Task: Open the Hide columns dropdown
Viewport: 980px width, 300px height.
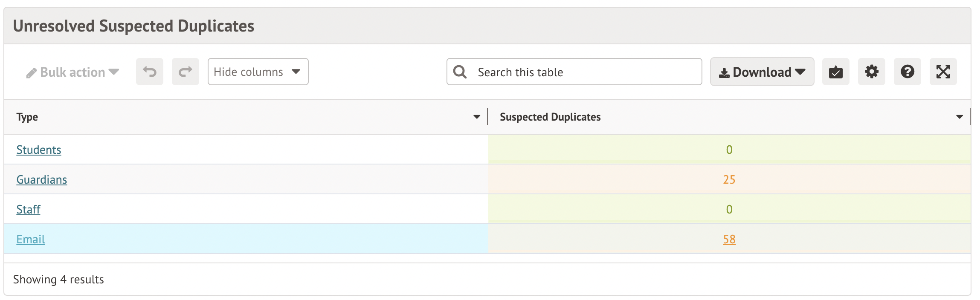Action: click(258, 72)
